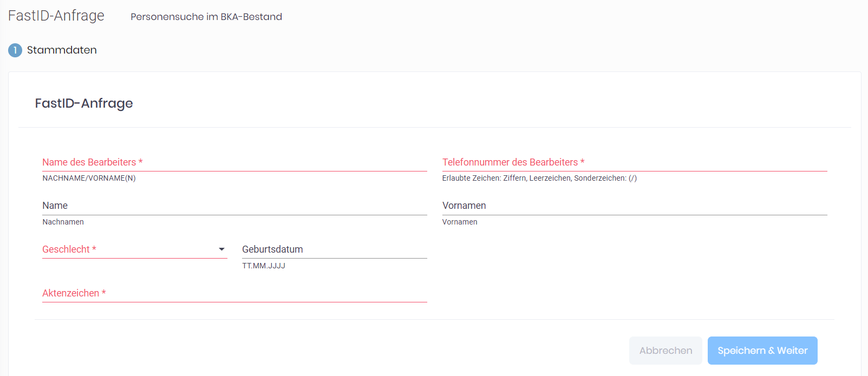Image resolution: width=868 pixels, height=376 pixels.
Task: Click the 'Vornamen' hint text below field
Action: (460, 222)
